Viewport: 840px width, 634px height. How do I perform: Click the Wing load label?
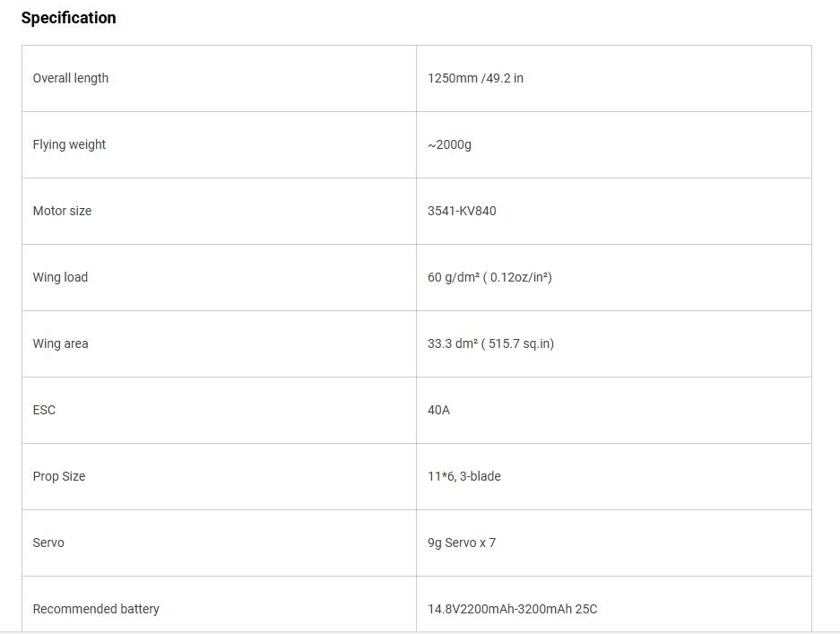pos(60,277)
